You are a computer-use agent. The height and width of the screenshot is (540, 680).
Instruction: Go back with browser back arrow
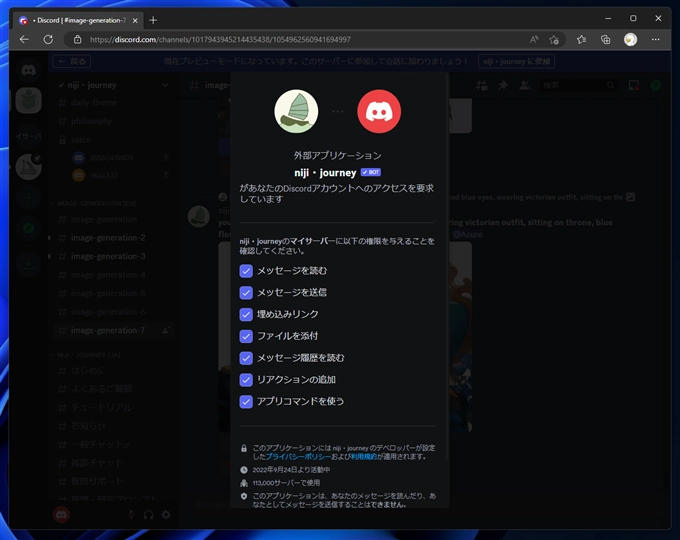pos(24,39)
